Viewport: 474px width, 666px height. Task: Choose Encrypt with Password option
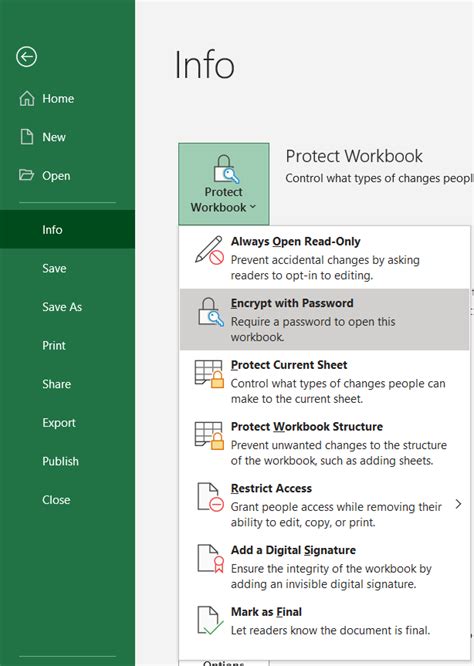(324, 319)
